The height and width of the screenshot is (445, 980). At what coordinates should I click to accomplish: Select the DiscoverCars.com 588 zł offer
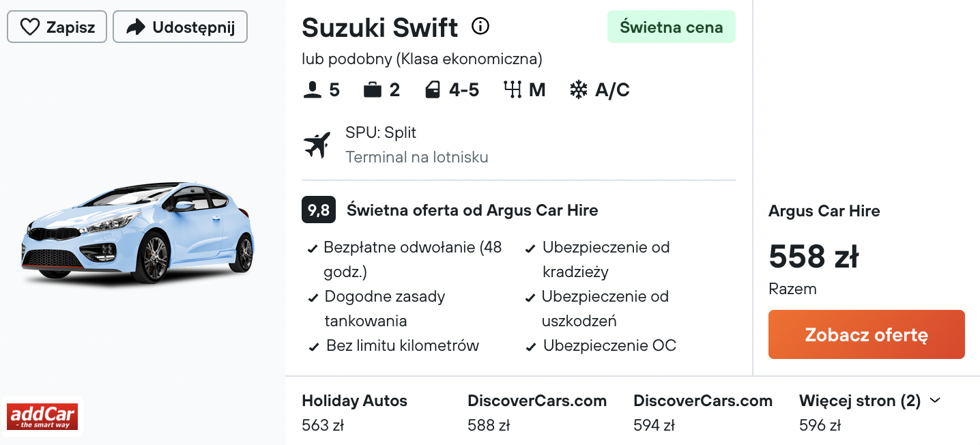pos(537,413)
